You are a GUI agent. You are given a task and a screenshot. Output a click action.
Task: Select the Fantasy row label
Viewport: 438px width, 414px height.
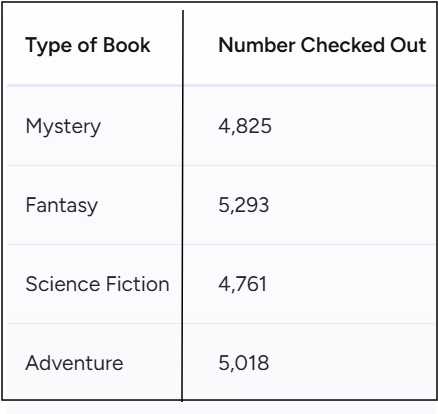pos(62,205)
